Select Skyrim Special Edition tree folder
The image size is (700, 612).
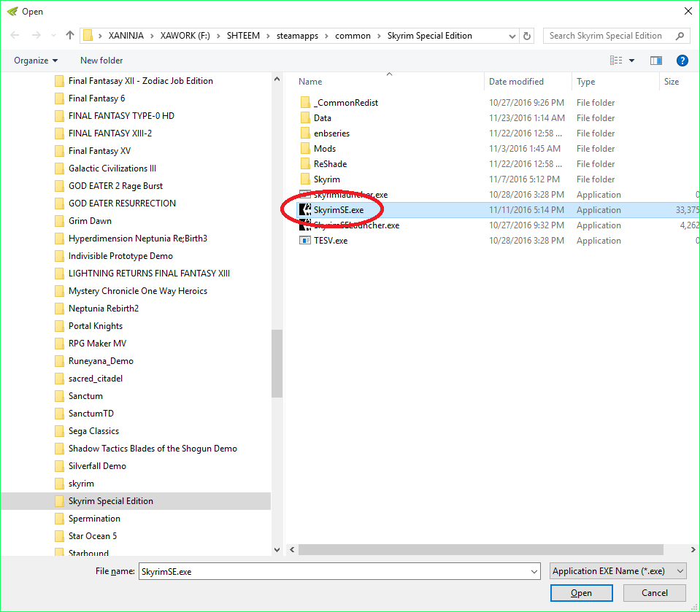[111, 501]
